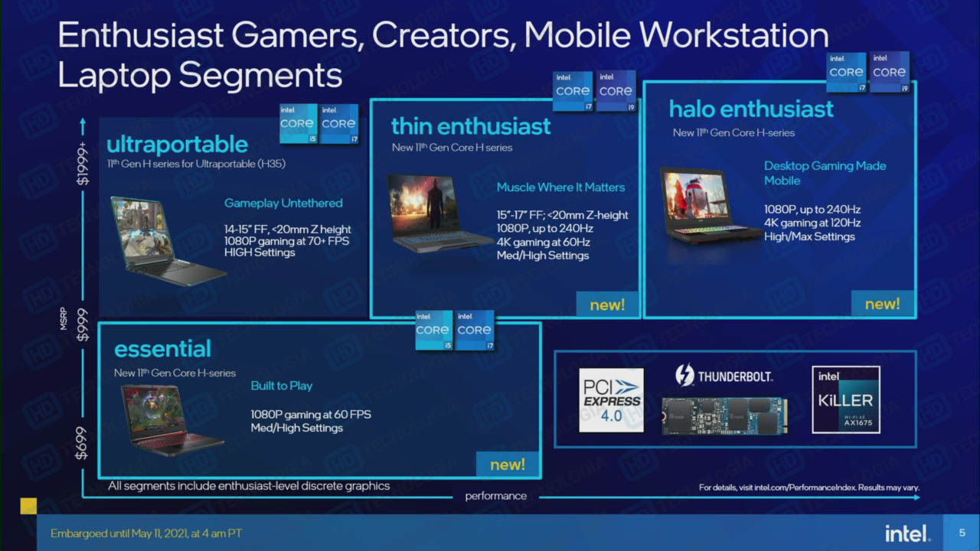Image resolution: width=980 pixels, height=551 pixels.
Task: Click the "$999" price label
Action: click(x=83, y=325)
